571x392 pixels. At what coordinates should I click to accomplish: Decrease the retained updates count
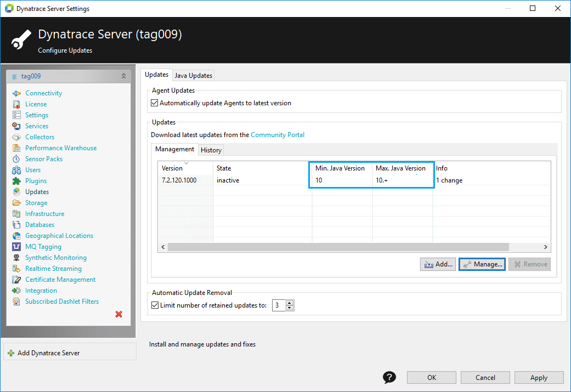[x=290, y=308]
